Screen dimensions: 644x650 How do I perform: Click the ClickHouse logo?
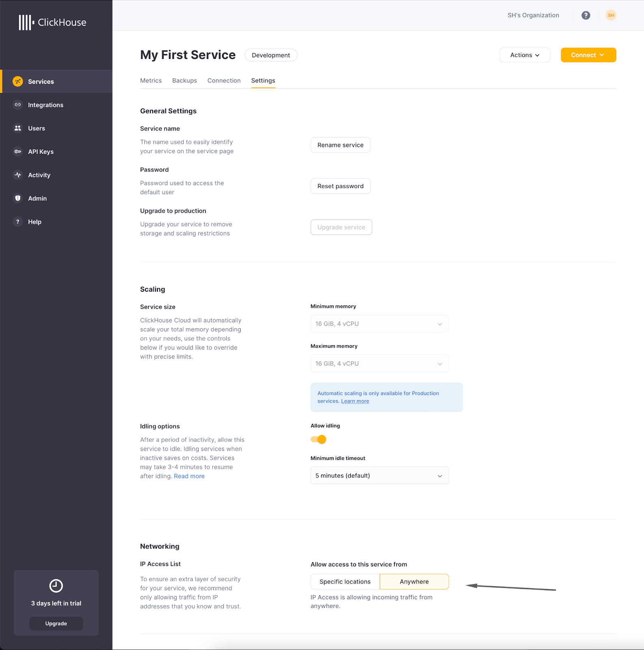(x=52, y=22)
